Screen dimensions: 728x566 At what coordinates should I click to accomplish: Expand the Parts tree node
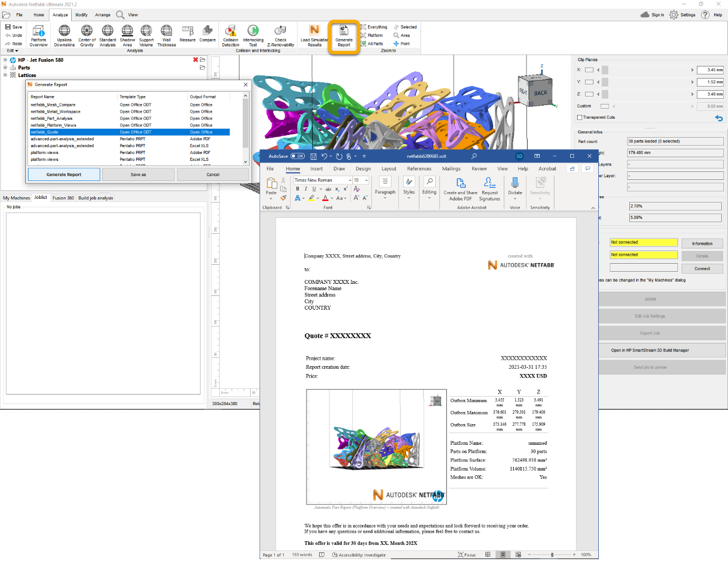click(x=5, y=68)
